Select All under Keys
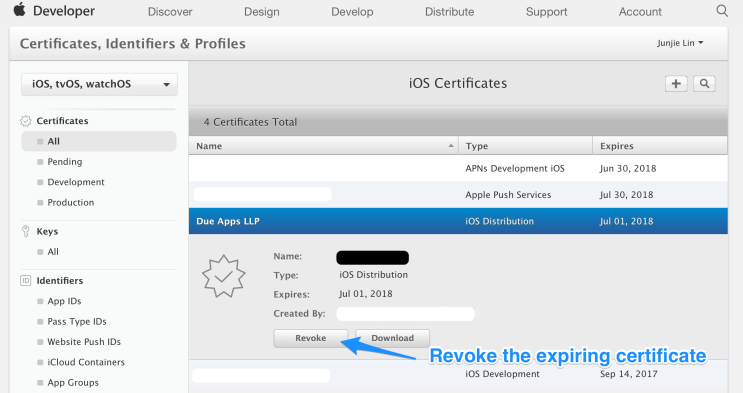The width and height of the screenshot is (743, 393). click(x=53, y=252)
